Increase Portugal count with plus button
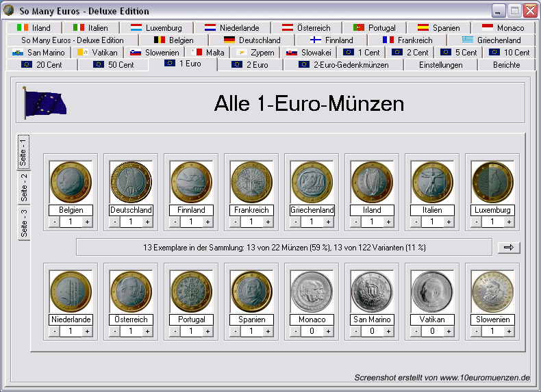This screenshot has height=392, width=541. click(207, 331)
